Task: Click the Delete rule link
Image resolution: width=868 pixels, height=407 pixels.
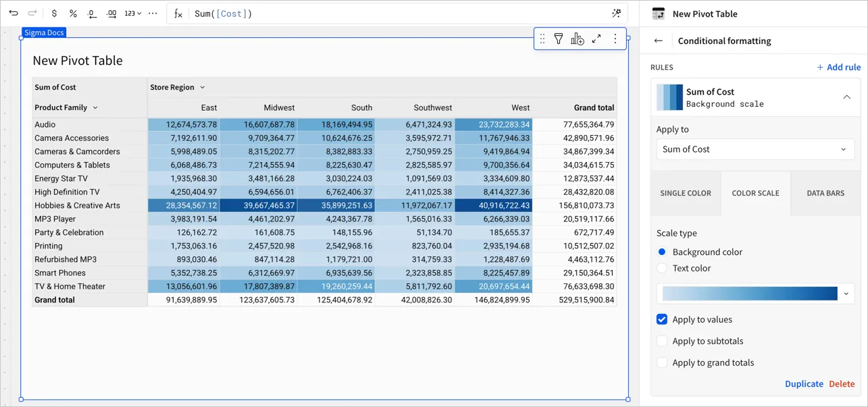Action: pyautogui.click(x=842, y=383)
